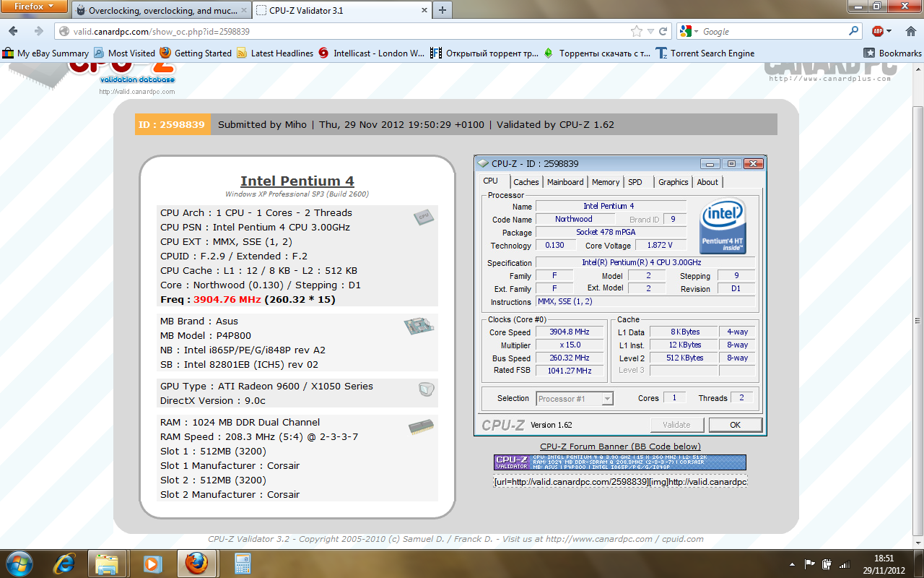
Task: Open the Торренты скачать bookmark
Action: [597, 53]
